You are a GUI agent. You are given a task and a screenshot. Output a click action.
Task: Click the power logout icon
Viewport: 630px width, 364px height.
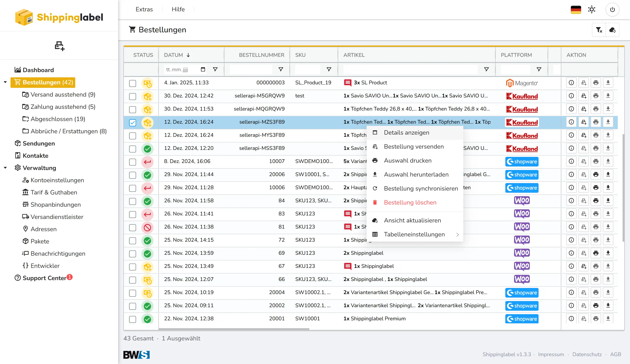pos(612,9)
